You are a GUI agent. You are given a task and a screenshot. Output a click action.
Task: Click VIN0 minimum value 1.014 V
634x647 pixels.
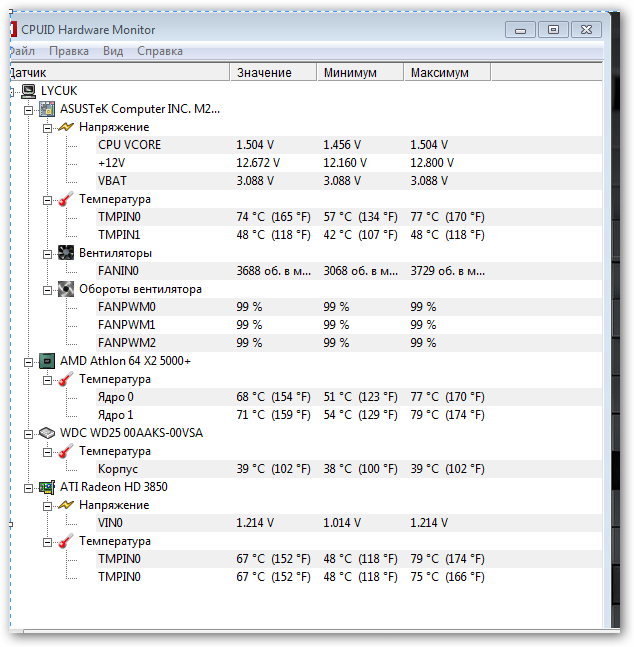pyautogui.click(x=342, y=523)
